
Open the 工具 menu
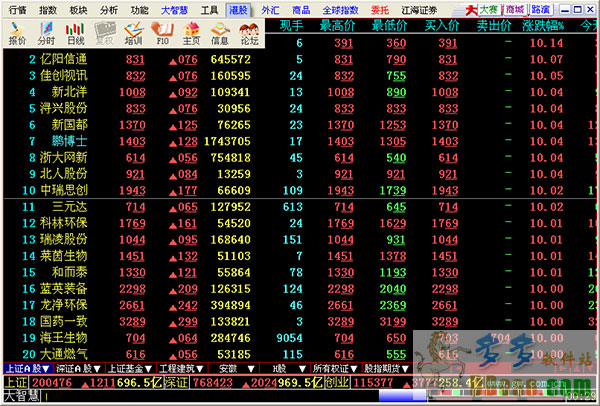tap(209, 10)
